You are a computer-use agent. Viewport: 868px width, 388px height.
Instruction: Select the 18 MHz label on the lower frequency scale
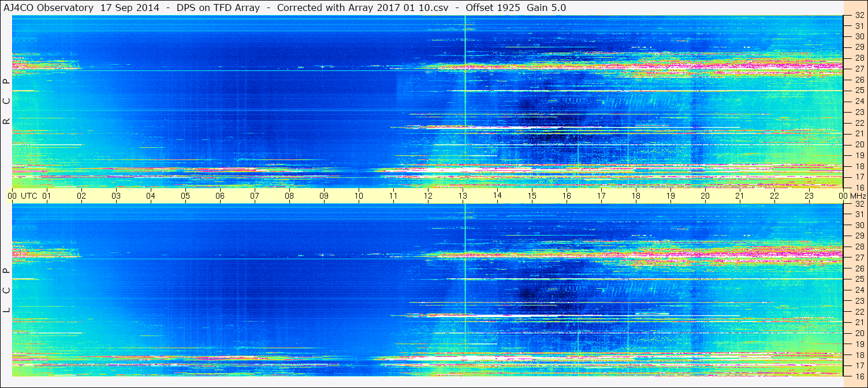pos(859,355)
